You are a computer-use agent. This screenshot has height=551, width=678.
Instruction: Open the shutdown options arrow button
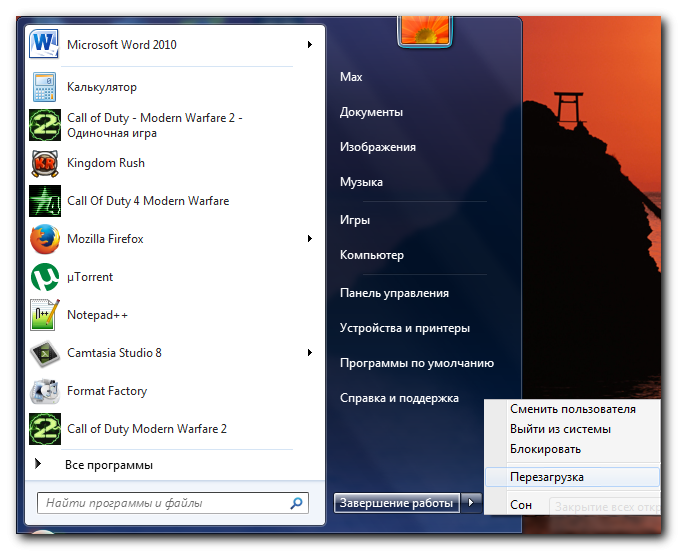tap(471, 503)
